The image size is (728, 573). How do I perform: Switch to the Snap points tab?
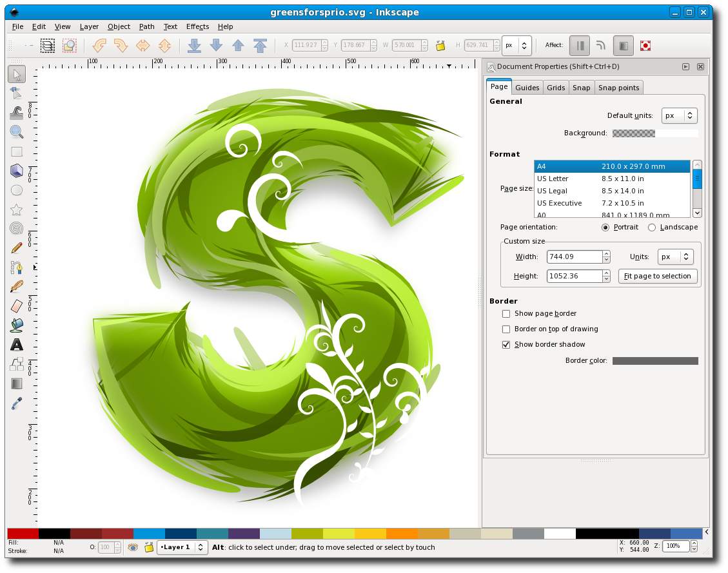[x=618, y=88]
